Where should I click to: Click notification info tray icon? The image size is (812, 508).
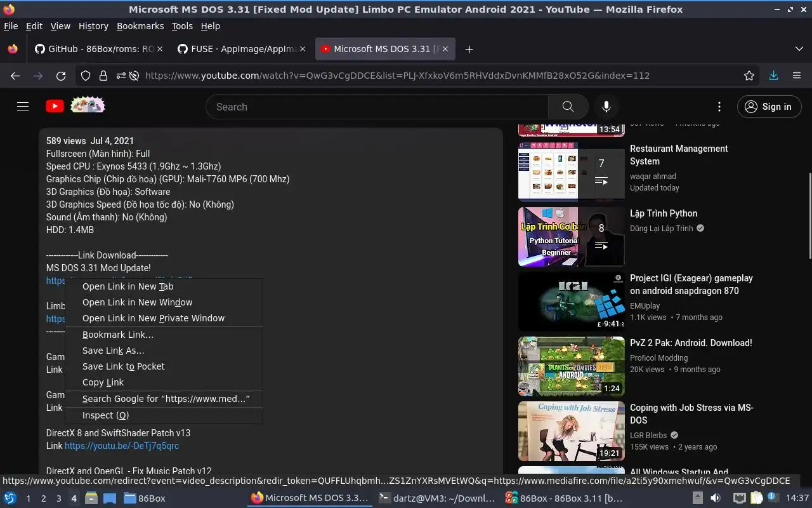coord(773,498)
